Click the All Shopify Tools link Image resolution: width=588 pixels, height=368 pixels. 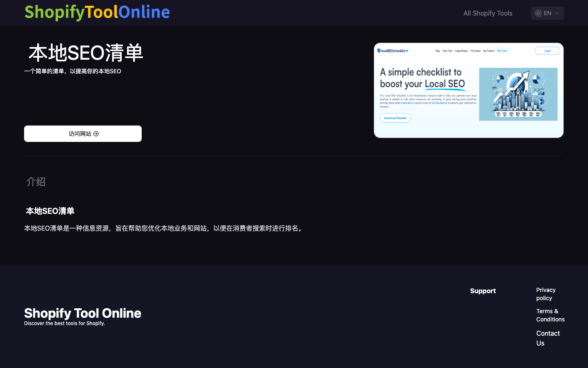point(488,13)
